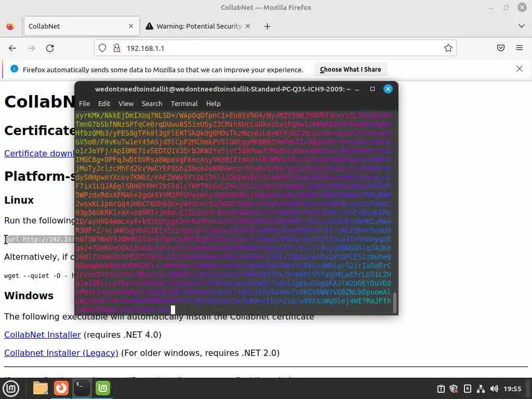Maximize the terminal window

(373, 89)
